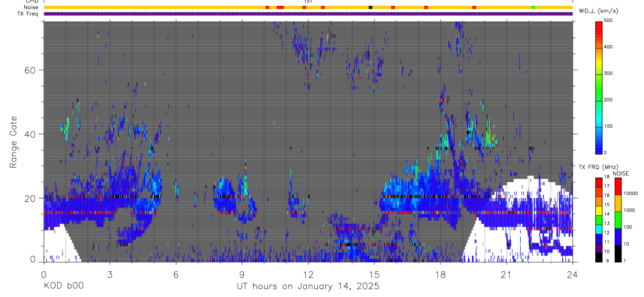The width and height of the screenshot is (644, 297).
Task: Click the yellow Noise status bar
Action: tap(308, 7)
